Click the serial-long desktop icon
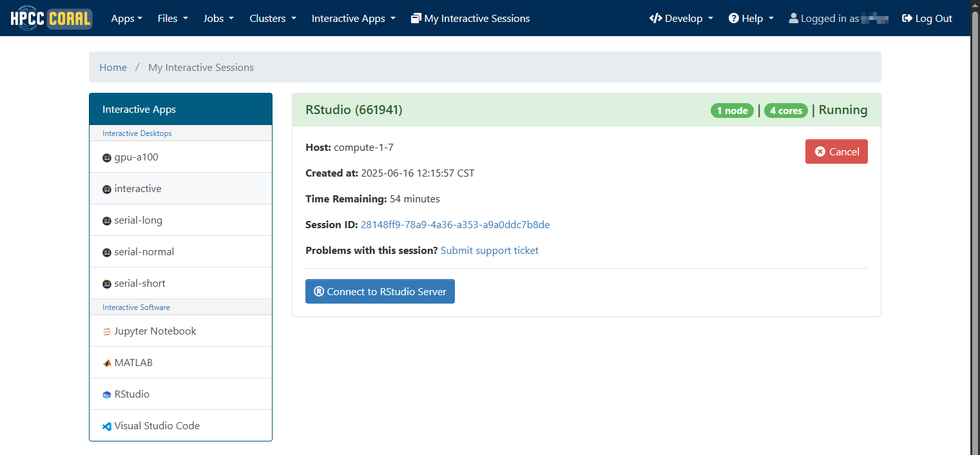This screenshot has width=980, height=455. [107, 220]
